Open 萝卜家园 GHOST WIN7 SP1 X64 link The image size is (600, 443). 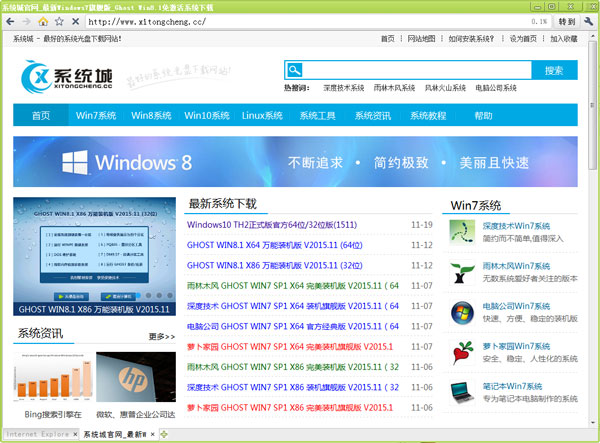pyautogui.click(x=290, y=347)
